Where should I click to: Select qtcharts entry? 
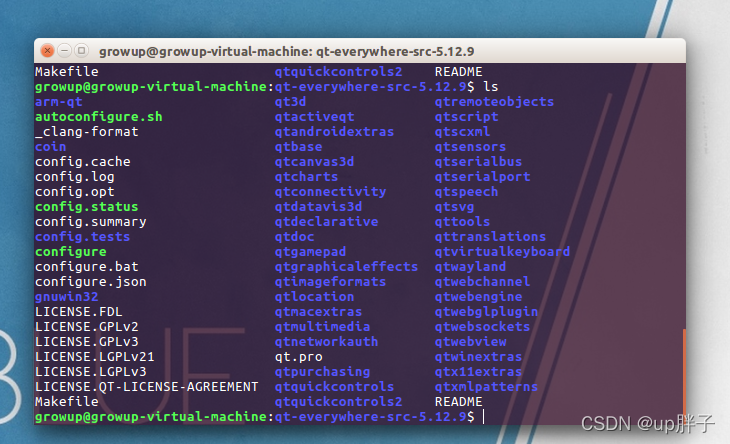coord(306,176)
